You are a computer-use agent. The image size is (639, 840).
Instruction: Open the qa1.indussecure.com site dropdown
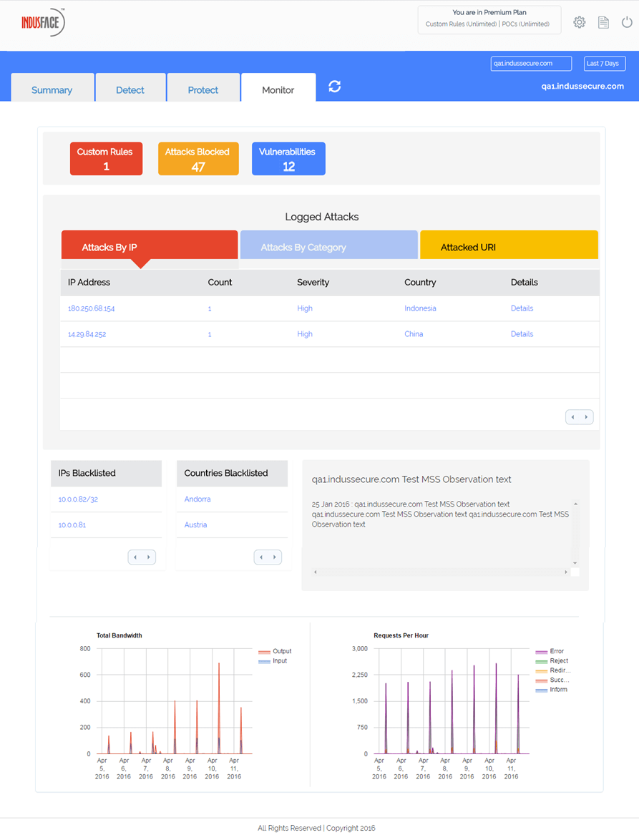pyautogui.click(x=531, y=63)
